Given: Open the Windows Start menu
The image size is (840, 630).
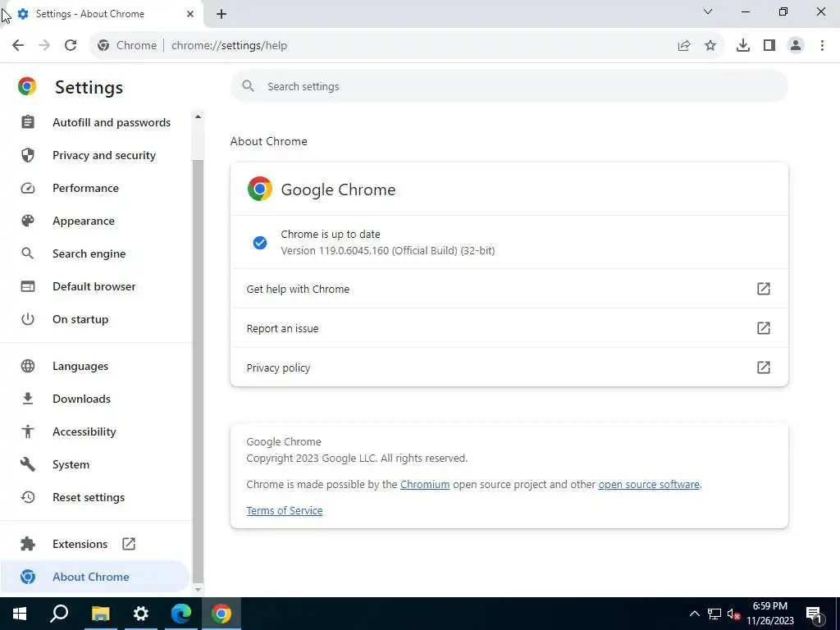Looking at the screenshot, I should coord(20,614).
